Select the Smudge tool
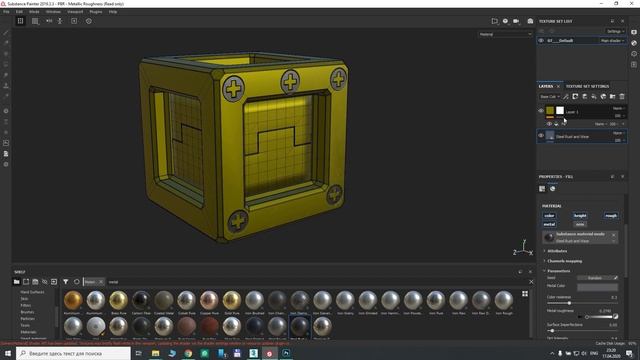This screenshot has width=640, height=360. click(x=6, y=75)
